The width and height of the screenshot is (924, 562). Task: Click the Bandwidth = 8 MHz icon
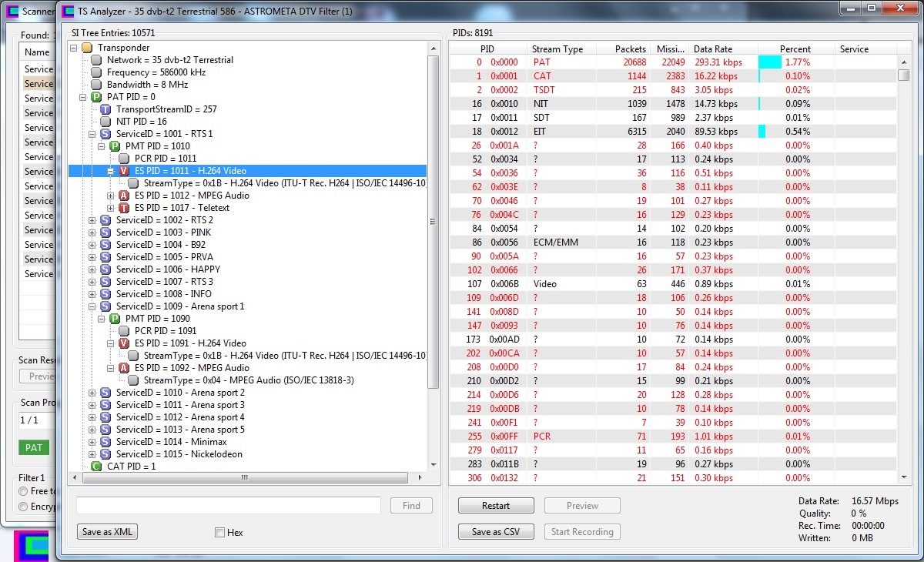[x=96, y=85]
